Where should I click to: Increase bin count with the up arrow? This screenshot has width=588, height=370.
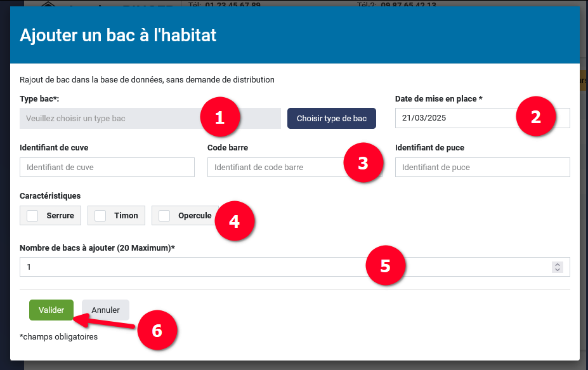[x=558, y=265]
